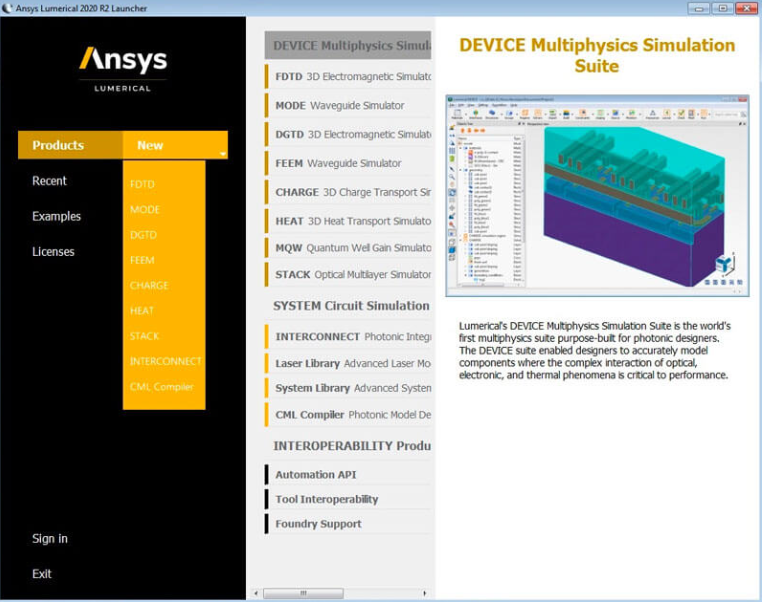Viewport: 762px width, 602px height.
Task: Select DGTD 3D Electromagnetic Simulator entry
Action: [x=348, y=134]
